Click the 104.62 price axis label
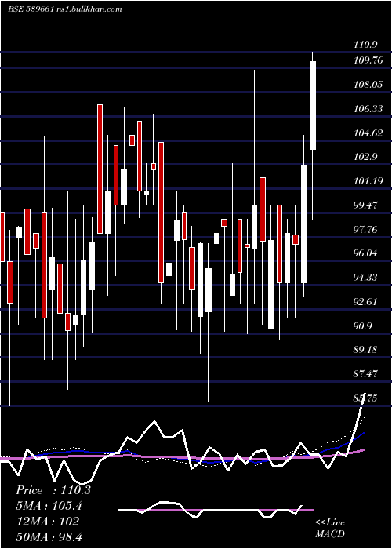 [x=368, y=133]
